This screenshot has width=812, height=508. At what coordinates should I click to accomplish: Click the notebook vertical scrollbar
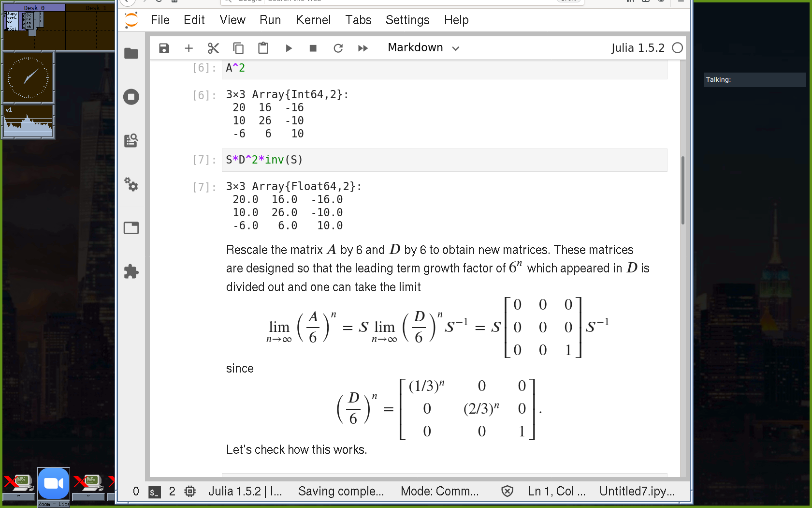click(x=682, y=191)
